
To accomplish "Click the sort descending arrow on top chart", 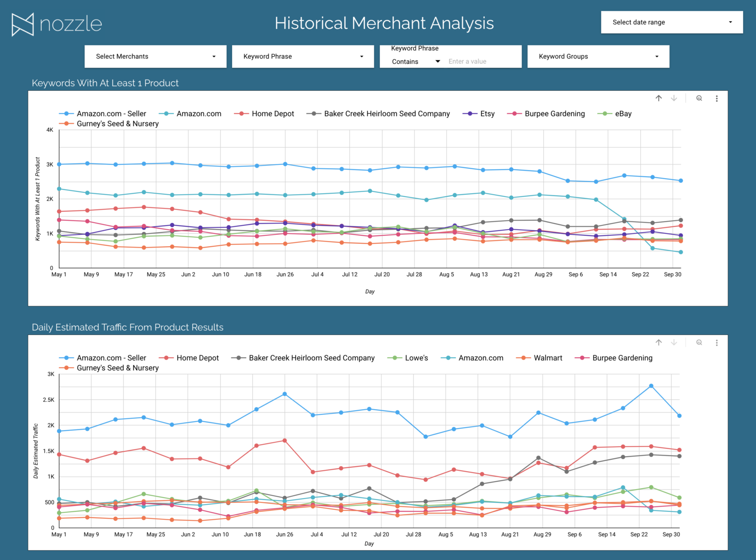I will point(674,98).
